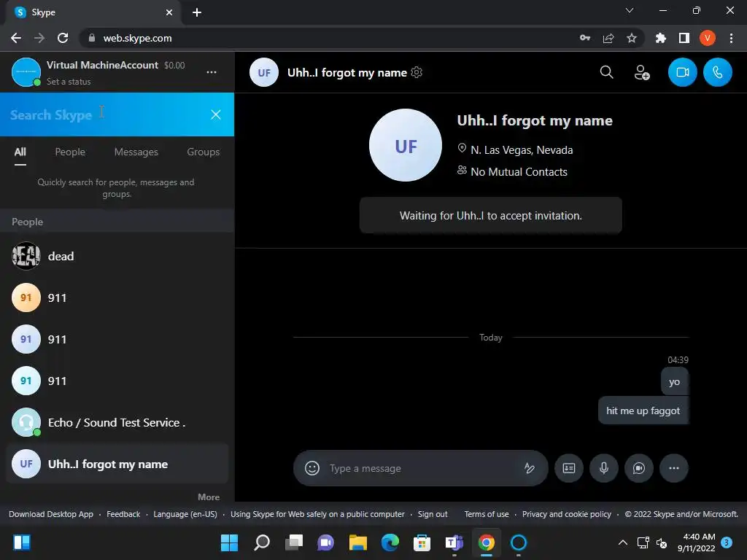
Task: Open chat settings gear next to contact name
Action: (x=417, y=72)
